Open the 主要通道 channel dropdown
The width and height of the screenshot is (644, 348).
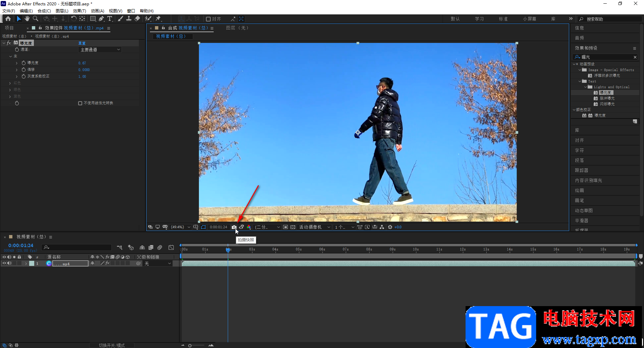click(x=100, y=50)
